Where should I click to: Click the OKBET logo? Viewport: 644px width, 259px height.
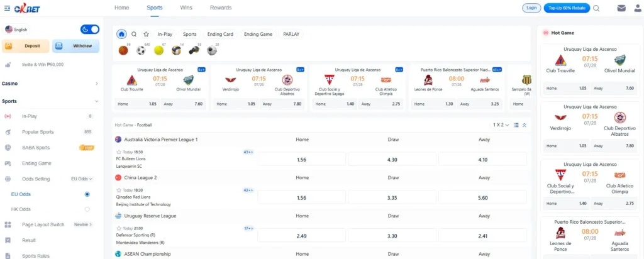pyautogui.click(x=26, y=9)
